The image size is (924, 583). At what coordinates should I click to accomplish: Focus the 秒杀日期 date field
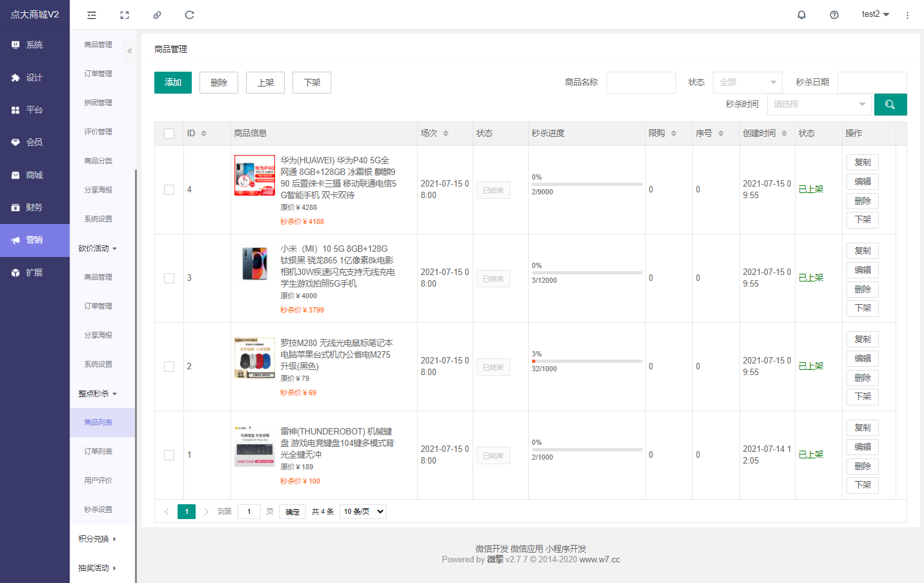(x=872, y=83)
